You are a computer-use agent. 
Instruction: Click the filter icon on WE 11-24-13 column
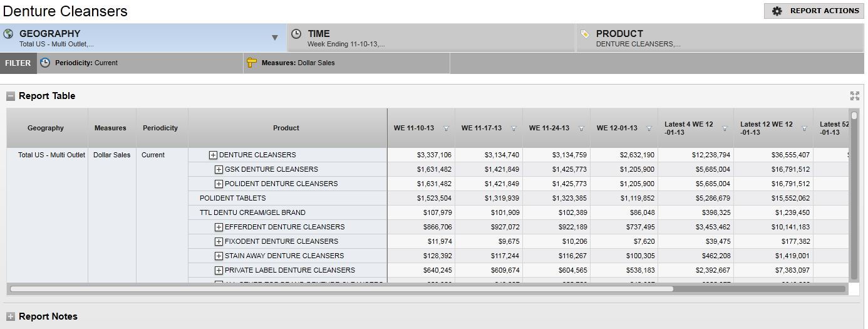(x=581, y=128)
